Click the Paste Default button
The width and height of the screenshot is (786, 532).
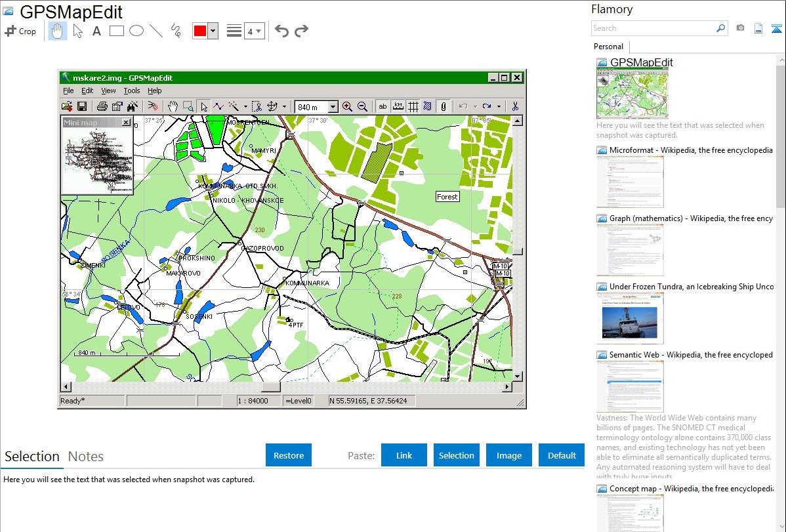pos(562,455)
